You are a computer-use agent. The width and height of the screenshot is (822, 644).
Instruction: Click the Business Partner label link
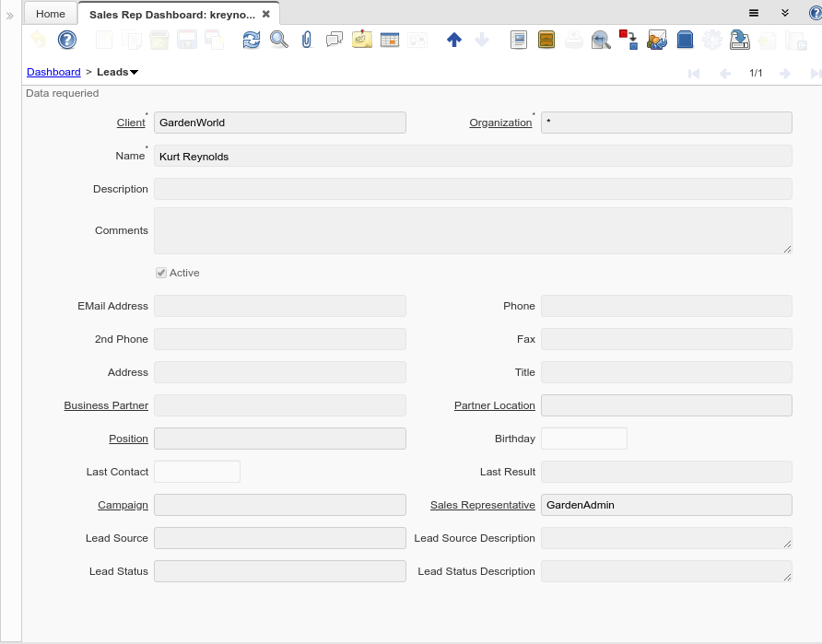(106, 405)
